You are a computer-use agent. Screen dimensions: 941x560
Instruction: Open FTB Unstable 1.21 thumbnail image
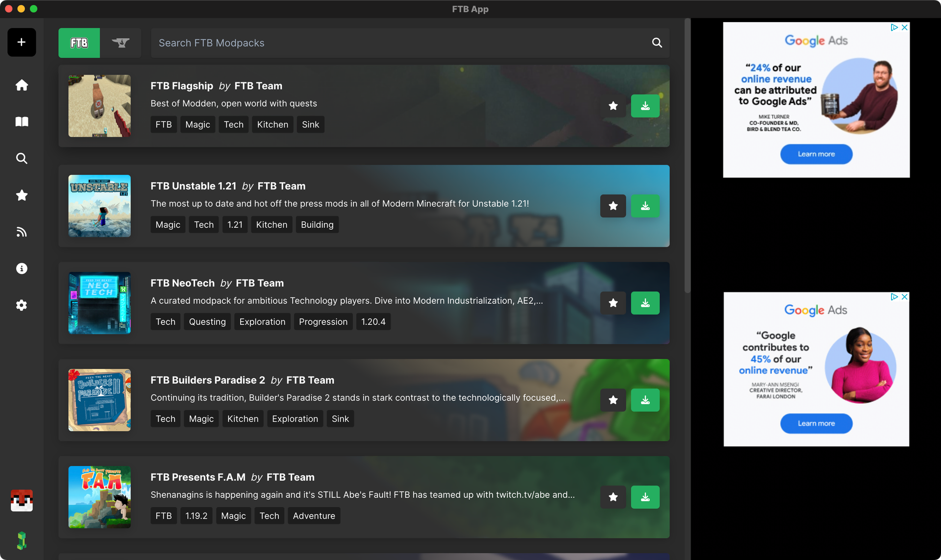click(x=99, y=206)
